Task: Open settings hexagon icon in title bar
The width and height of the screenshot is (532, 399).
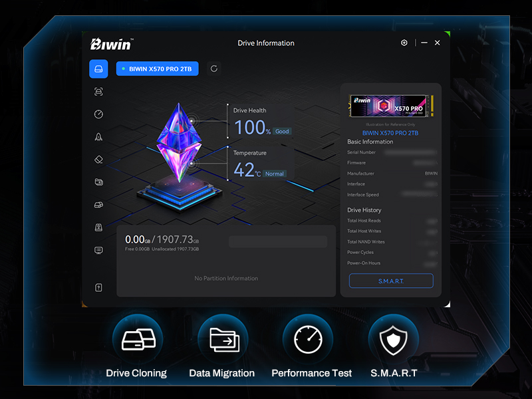Action: click(404, 43)
